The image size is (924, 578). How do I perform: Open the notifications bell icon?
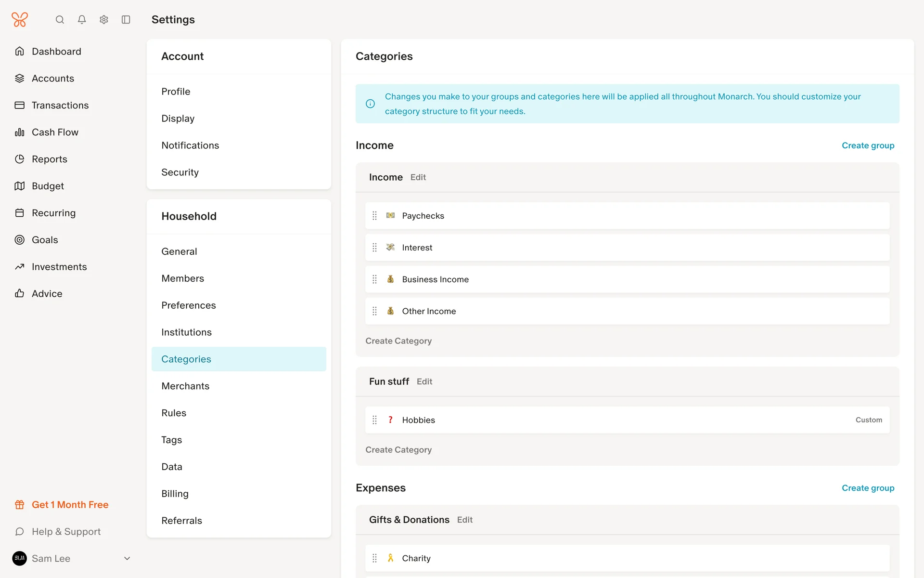[x=82, y=20]
